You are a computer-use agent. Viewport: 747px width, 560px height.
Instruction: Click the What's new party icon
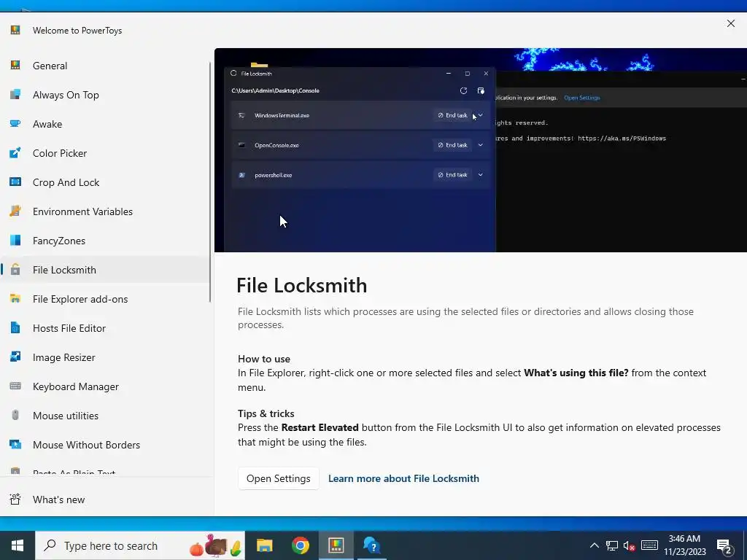pyautogui.click(x=15, y=499)
